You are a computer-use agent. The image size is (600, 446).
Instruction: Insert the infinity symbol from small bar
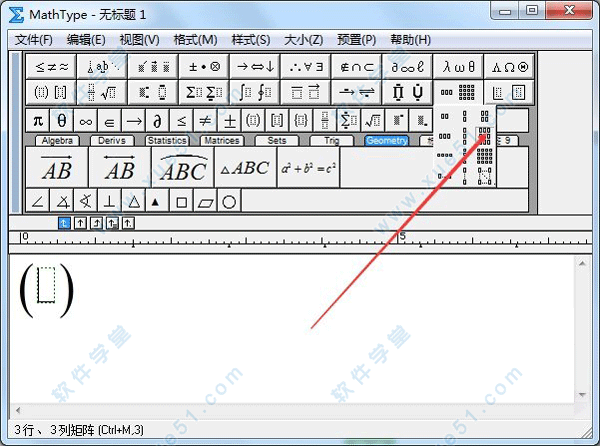tap(85, 121)
